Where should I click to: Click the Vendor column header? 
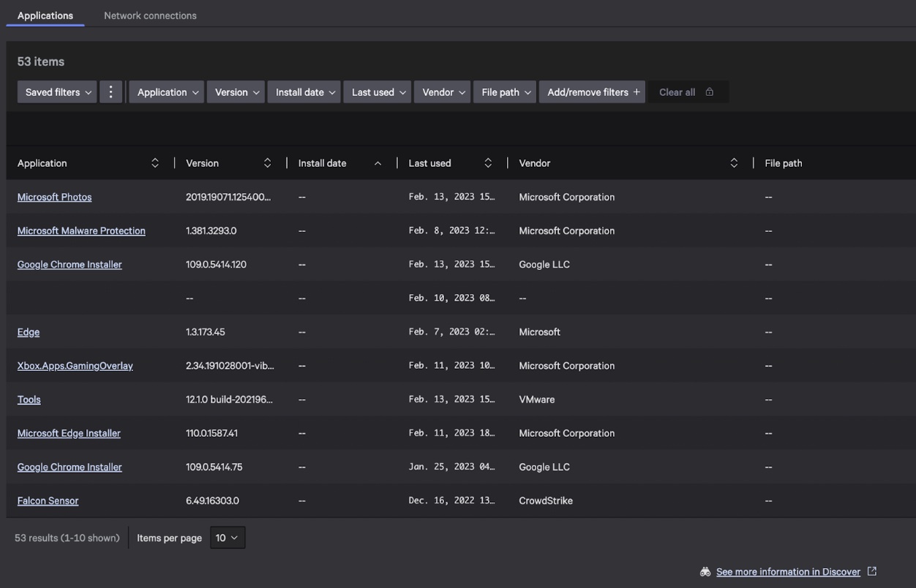coord(535,163)
